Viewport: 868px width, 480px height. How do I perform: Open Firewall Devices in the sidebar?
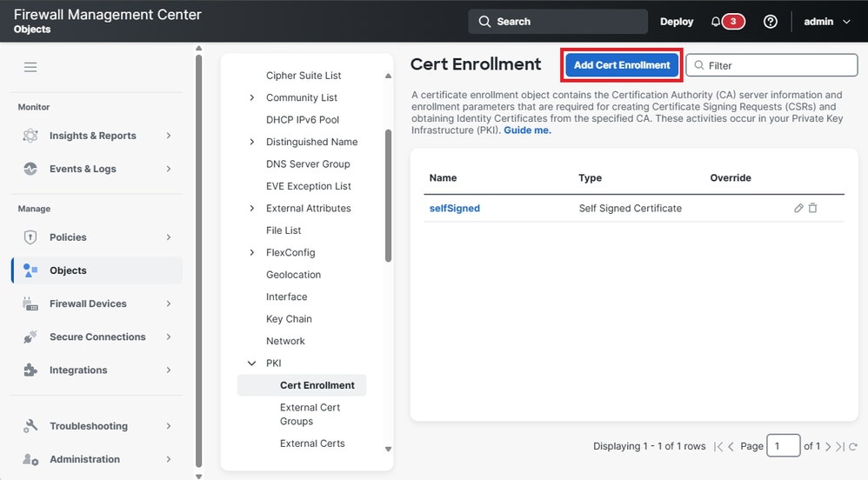(96, 303)
